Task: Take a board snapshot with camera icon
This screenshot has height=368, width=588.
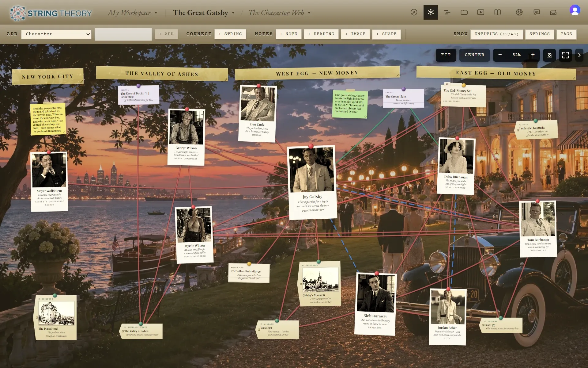Action: pos(549,55)
